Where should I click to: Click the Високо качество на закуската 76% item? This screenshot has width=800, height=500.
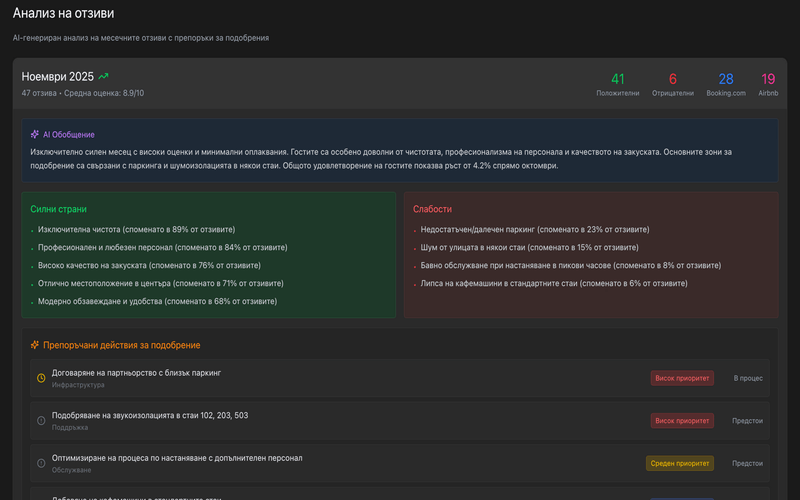point(149,265)
